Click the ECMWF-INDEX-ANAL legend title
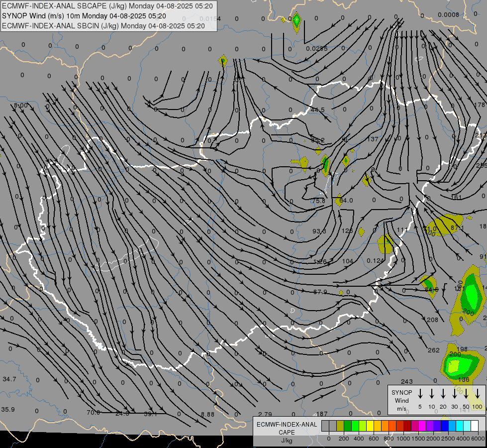Viewport: 487px width, 448px height. (x=287, y=425)
